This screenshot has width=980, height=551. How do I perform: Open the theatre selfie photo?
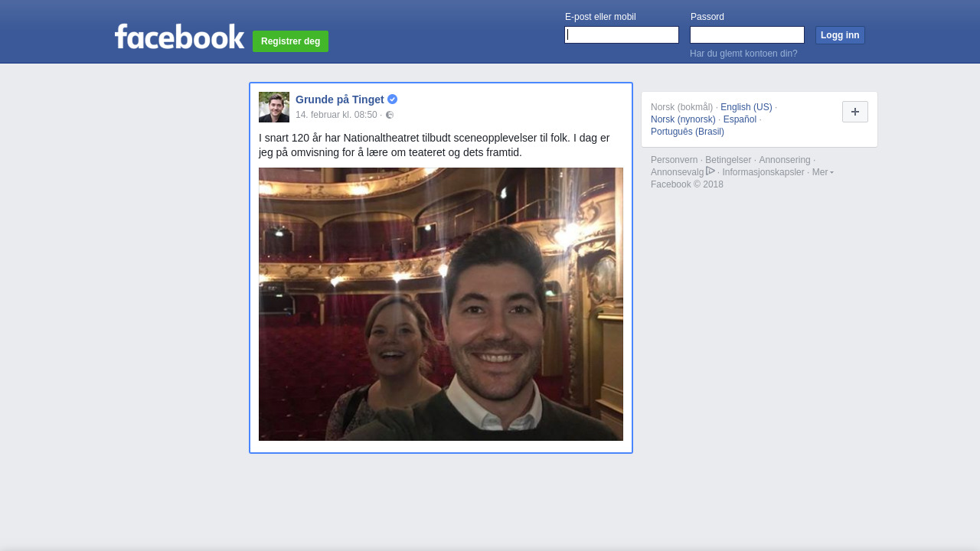441,304
